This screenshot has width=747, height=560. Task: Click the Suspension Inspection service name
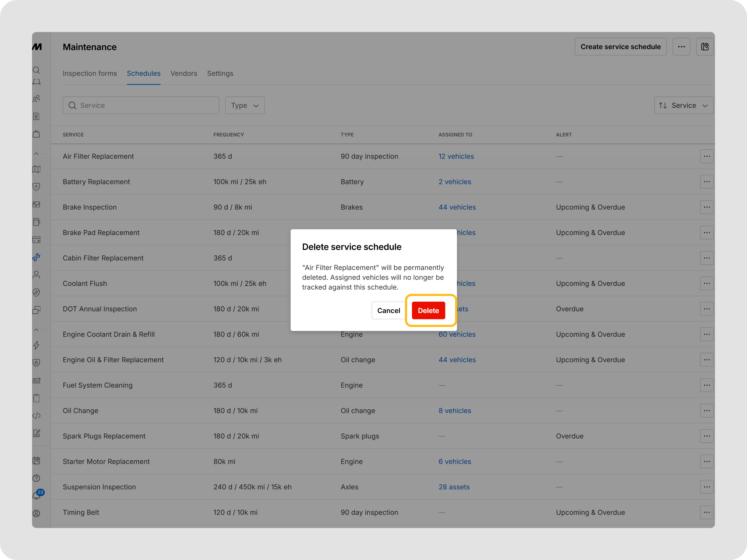[99, 487]
